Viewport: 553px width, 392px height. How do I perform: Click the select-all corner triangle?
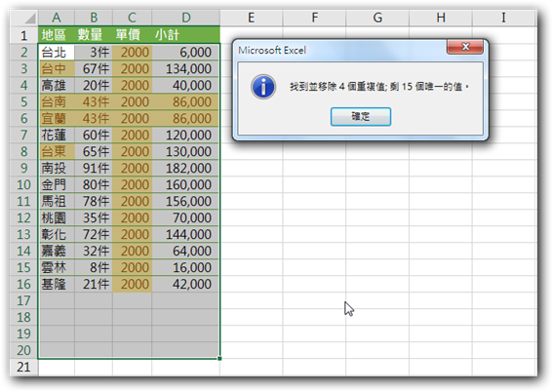pyautogui.click(x=29, y=18)
